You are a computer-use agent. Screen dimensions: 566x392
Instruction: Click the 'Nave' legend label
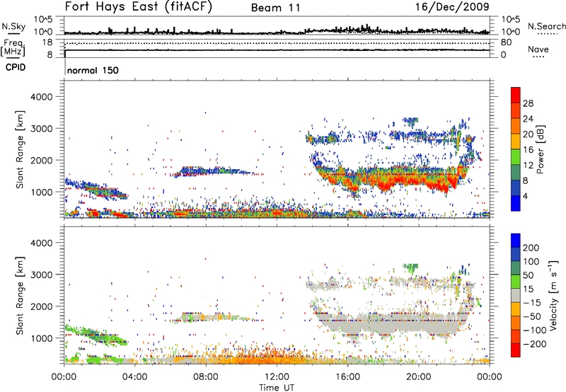click(538, 49)
